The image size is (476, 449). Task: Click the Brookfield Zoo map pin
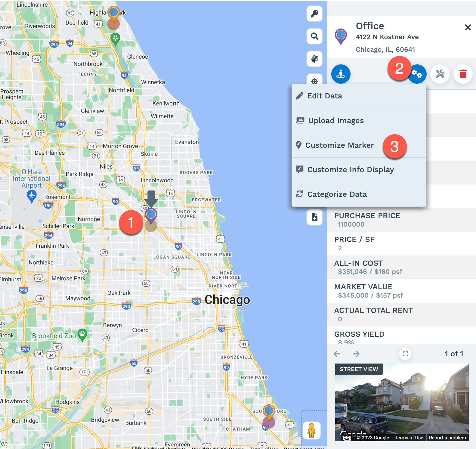coord(82,335)
